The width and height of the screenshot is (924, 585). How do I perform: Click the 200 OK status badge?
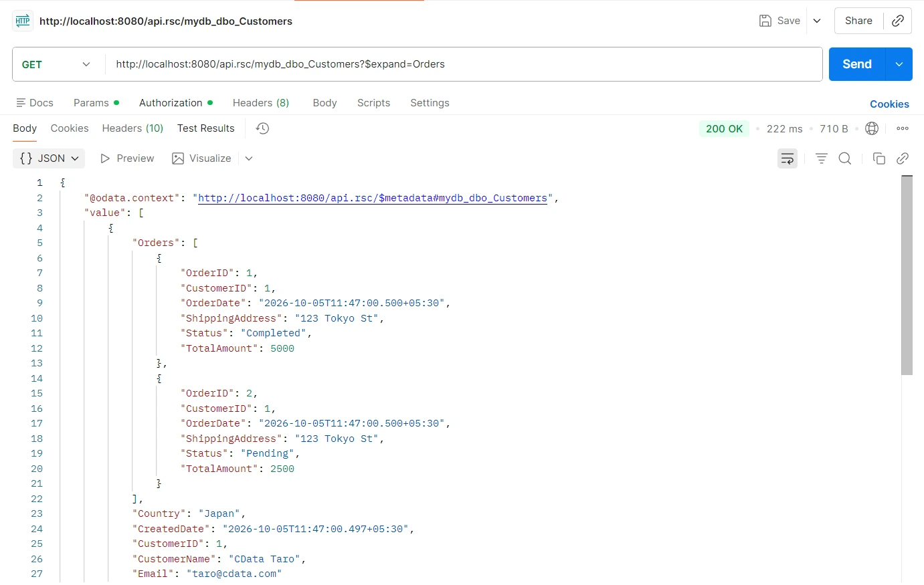point(724,128)
